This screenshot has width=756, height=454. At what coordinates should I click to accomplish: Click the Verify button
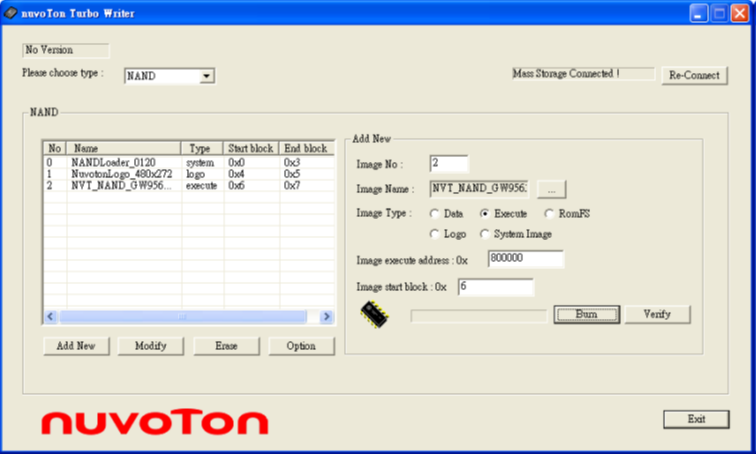657,314
